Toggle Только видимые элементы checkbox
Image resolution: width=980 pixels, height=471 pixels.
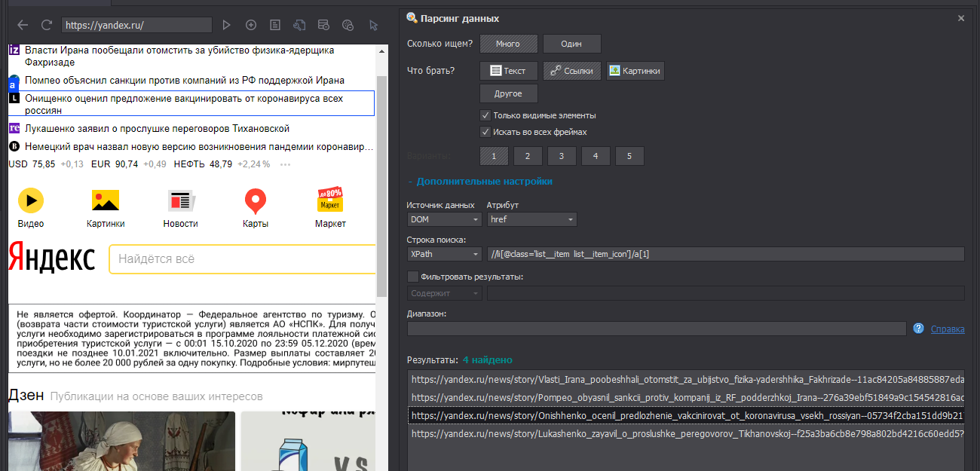click(485, 115)
